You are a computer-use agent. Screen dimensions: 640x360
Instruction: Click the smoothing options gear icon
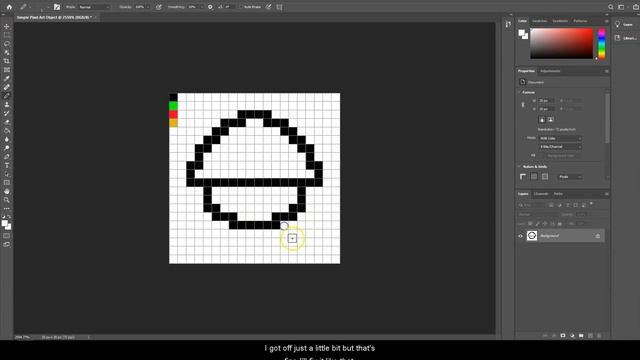tap(210, 7)
